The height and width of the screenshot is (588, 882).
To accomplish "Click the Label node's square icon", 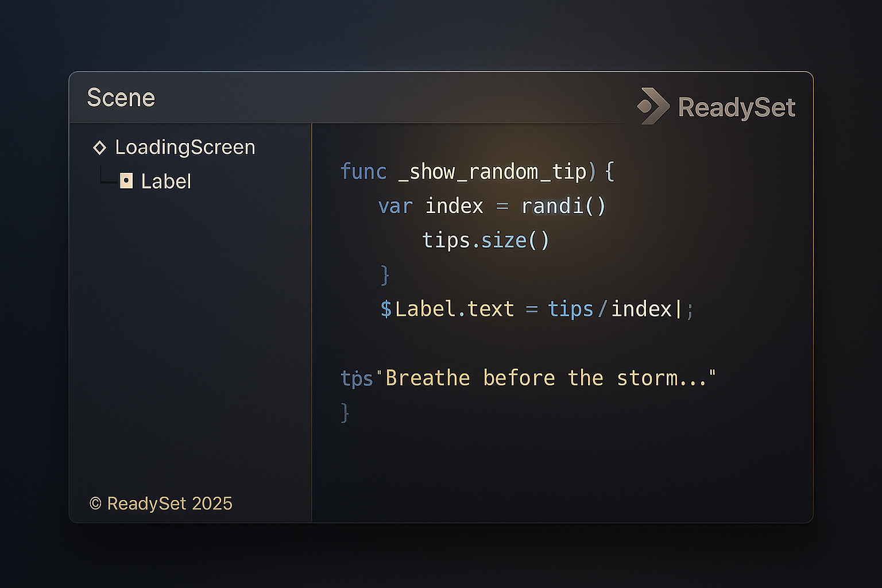I will tap(126, 181).
